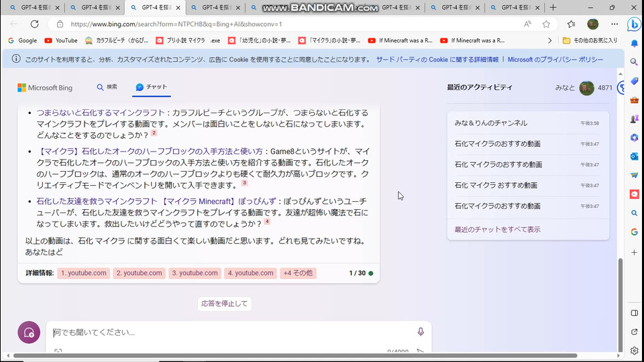
Task: Open the first If Minecraft was a R... bookmark
Action: (x=400, y=41)
